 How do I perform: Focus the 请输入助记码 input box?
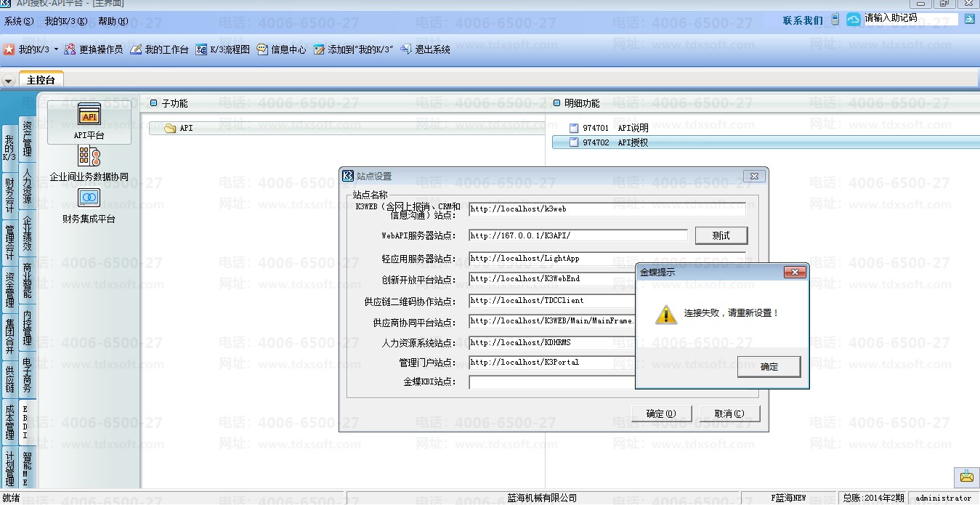[x=910, y=19]
